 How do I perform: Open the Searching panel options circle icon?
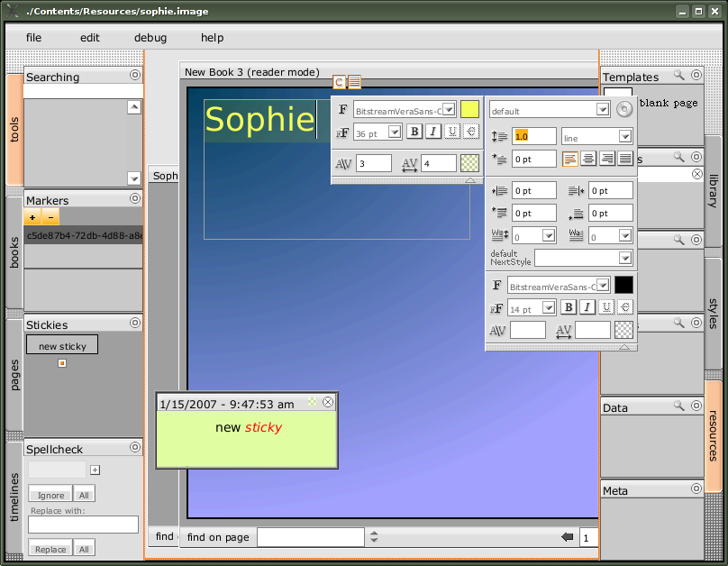click(134, 75)
